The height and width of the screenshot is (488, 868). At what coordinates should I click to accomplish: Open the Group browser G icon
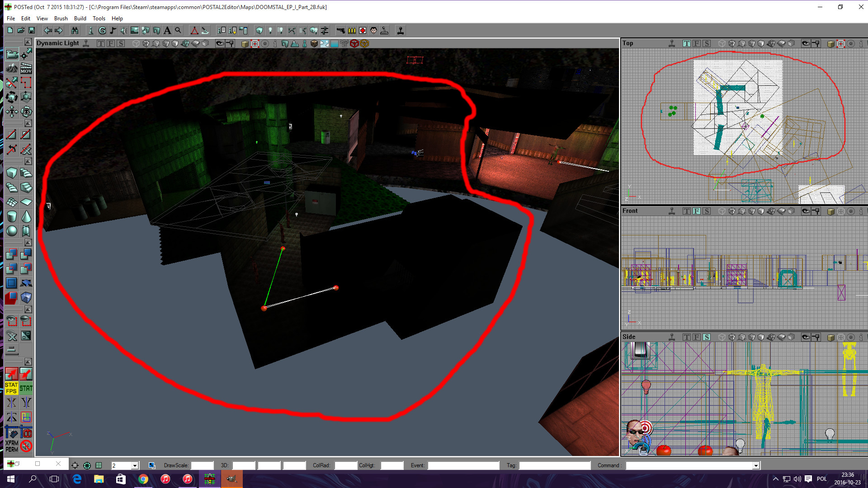click(x=102, y=30)
